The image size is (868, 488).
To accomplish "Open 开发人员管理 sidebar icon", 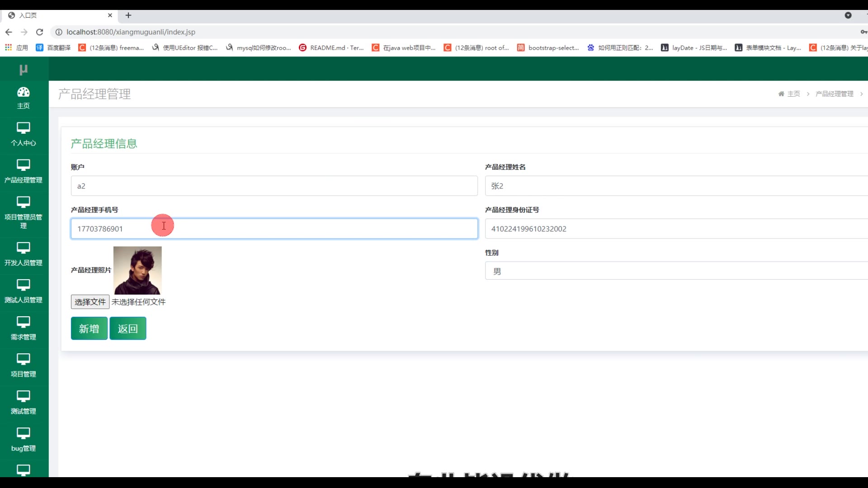I will click(x=23, y=248).
